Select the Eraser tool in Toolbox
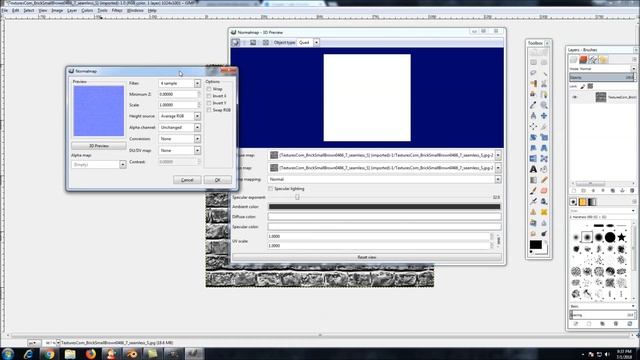The image size is (640, 360). point(544,191)
